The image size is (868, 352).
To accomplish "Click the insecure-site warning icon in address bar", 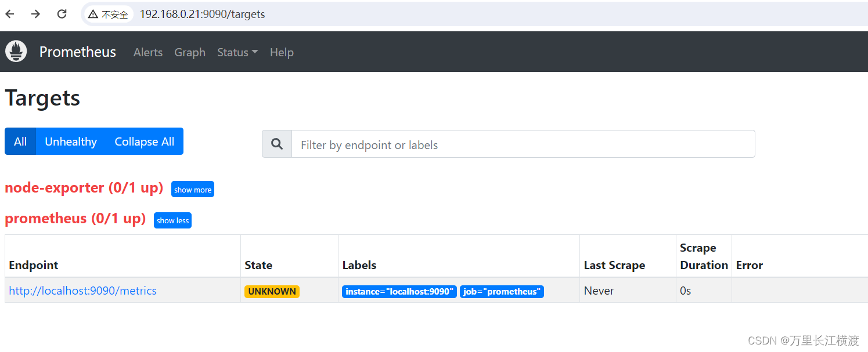I will [x=93, y=14].
